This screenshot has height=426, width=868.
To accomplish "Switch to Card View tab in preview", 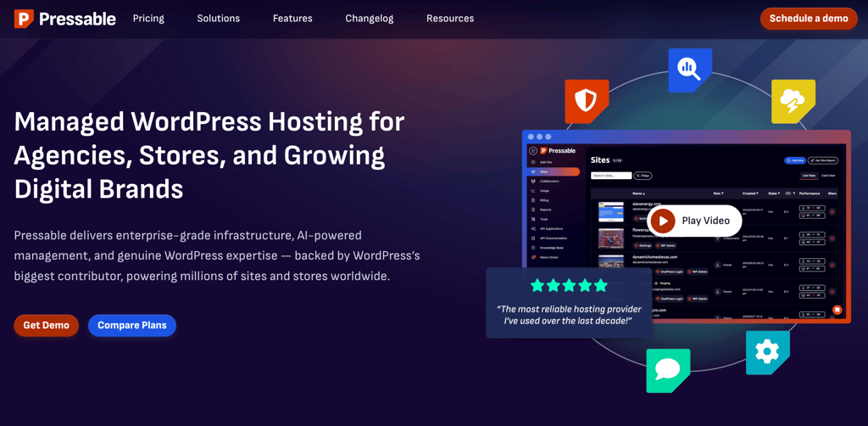I will [x=828, y=176].
